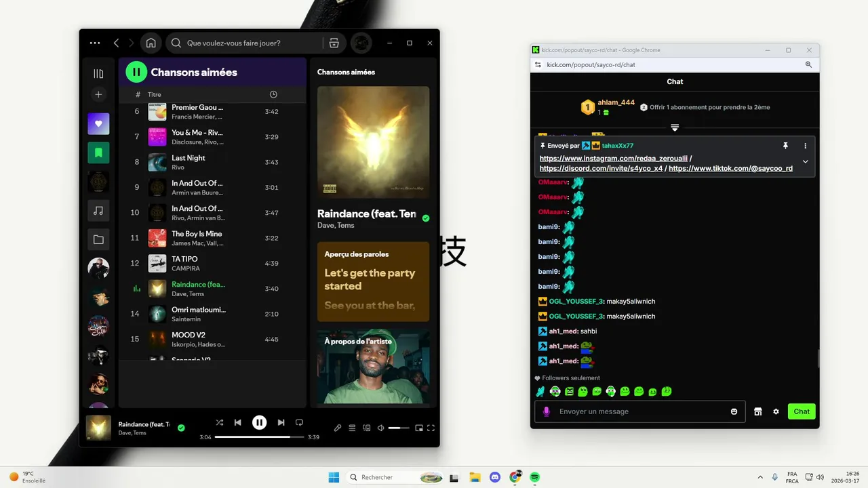
Task: Sort by the clock duration column header
Action: 273,94
